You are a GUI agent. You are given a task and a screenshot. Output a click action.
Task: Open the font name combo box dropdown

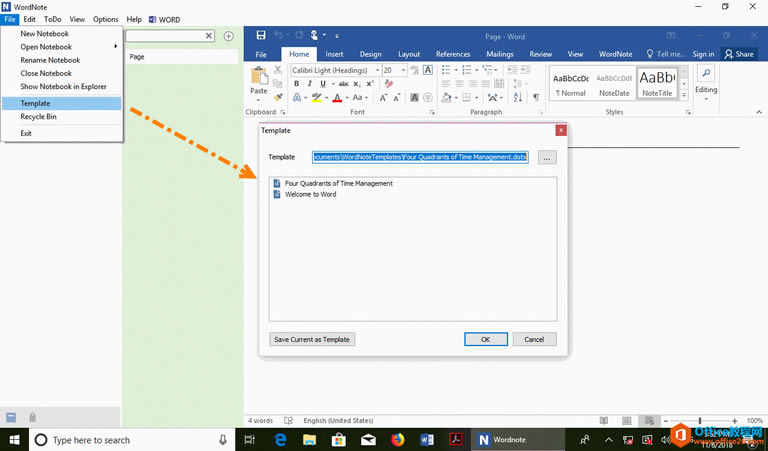tap(377, 70)
